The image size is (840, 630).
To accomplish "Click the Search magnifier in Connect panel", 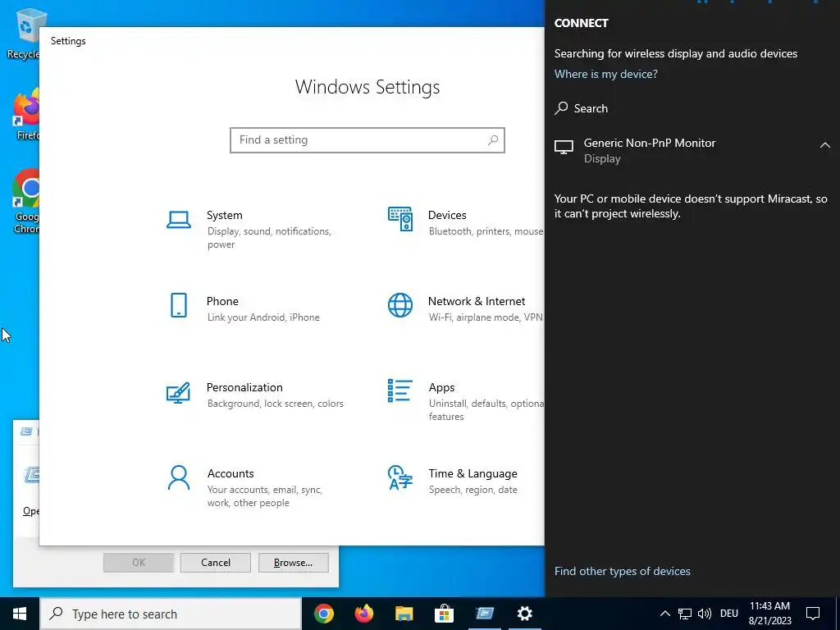I will coord(561,108).
